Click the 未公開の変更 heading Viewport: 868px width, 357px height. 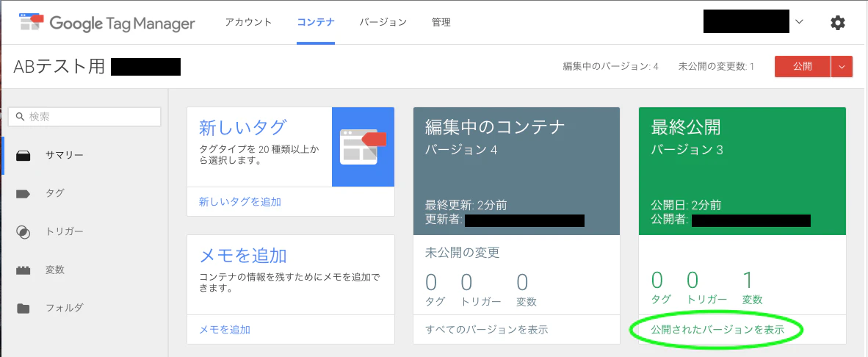click(x=462, y=253)
